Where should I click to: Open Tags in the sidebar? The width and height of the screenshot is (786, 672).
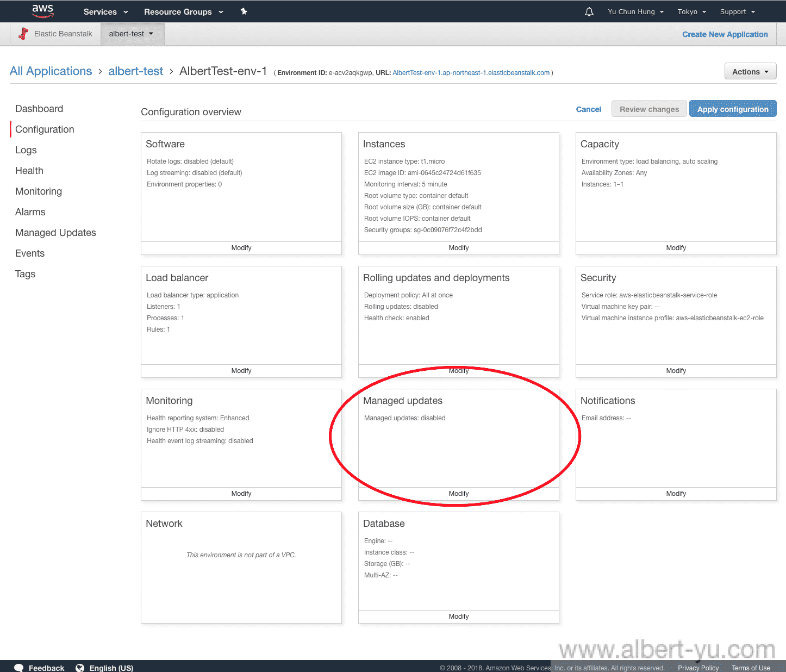25,274
